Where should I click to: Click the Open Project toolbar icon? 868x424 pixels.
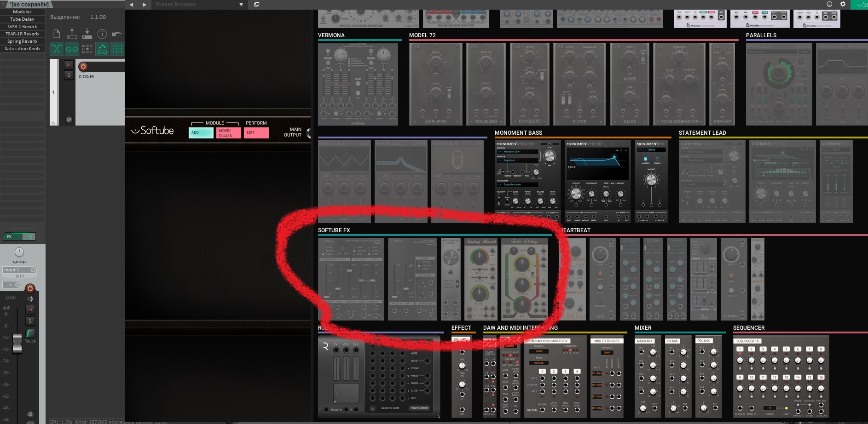[72, 34]
